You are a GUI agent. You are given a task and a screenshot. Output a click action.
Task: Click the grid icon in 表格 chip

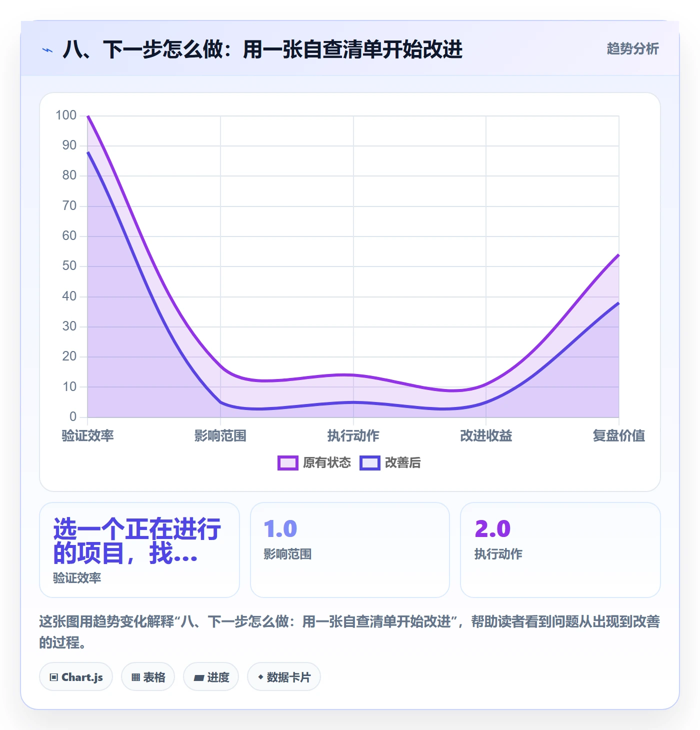tap(136, 677)
